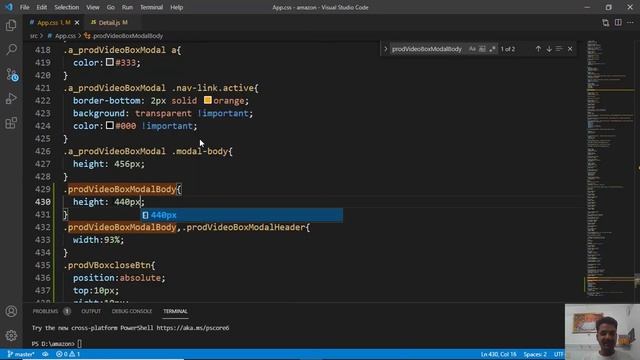Click 'position:absolute;' on line 436
The width and height of the screenshot is (640, 360).
(x=119, y=278)
